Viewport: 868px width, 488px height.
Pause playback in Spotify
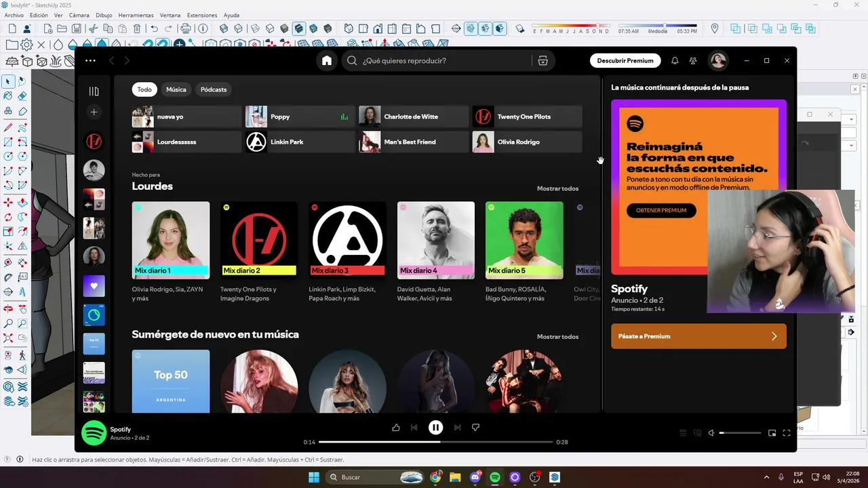[x=435, y=428]
